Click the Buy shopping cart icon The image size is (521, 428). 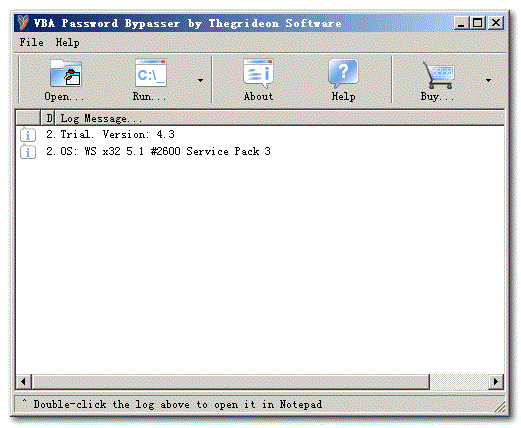pyautogui.click(x=439, y=75)
